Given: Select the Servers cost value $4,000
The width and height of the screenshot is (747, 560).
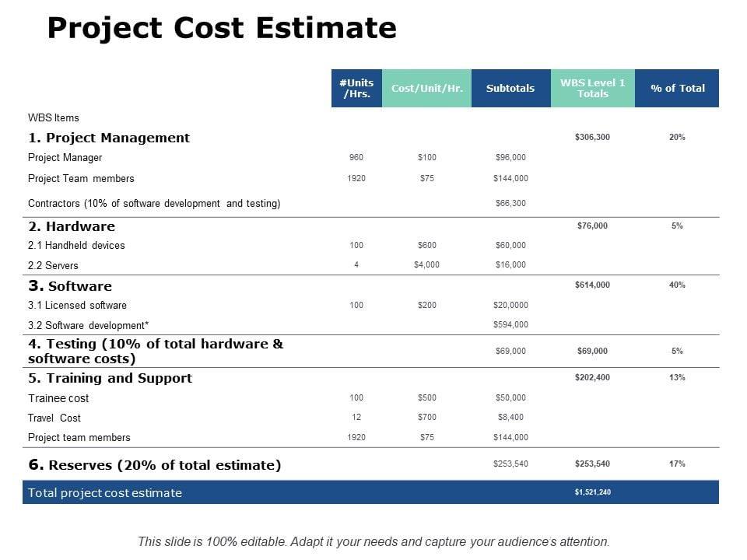Looking at the screenshot, I should coord(427,264).
